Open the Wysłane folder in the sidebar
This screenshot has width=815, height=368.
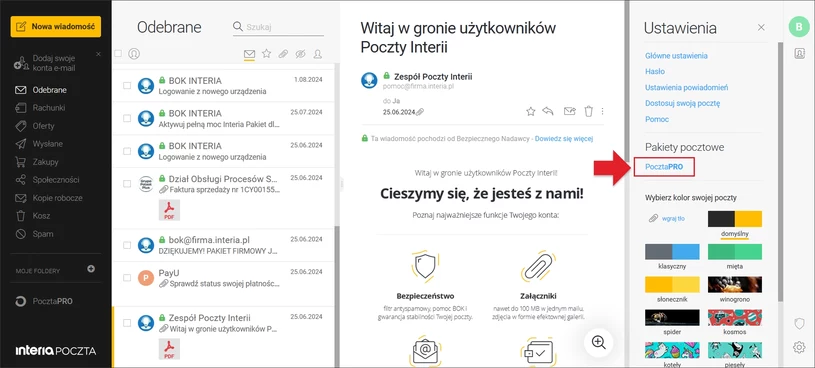point(47,144)
